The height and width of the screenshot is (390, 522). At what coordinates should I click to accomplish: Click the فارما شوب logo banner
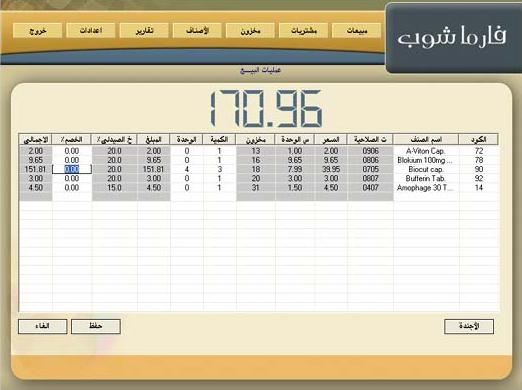tap(453, 38)
